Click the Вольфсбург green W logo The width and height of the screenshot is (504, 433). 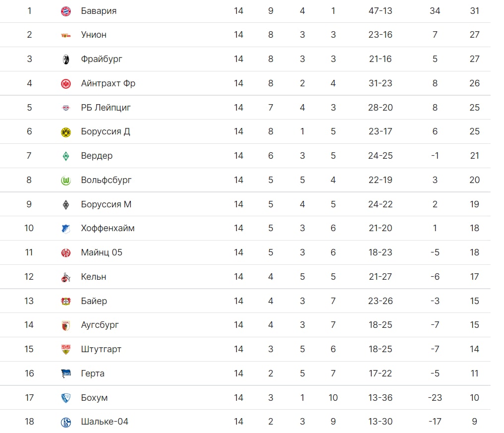click(x=66, y=181)
